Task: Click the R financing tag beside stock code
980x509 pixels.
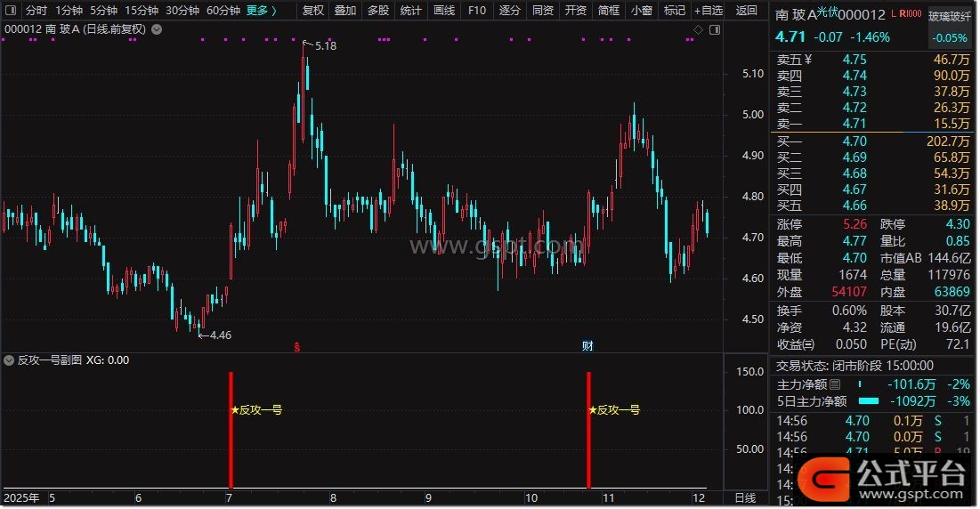Action: click(x=905, y=14)
